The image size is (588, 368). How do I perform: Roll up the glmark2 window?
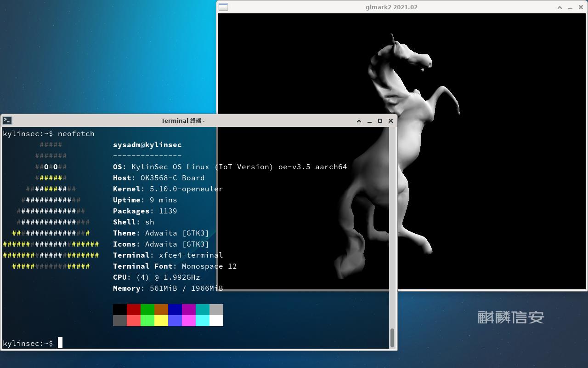click(x=560, y=7)
